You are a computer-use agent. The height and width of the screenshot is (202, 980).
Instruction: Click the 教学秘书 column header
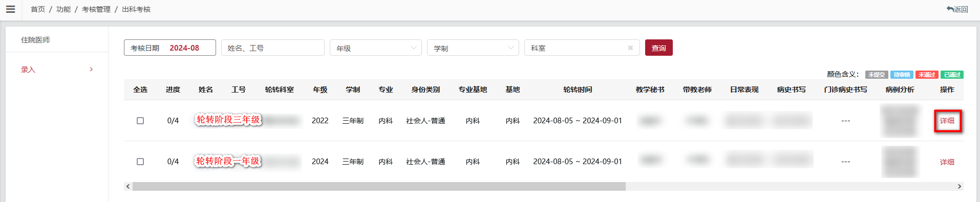coord(650,89)
